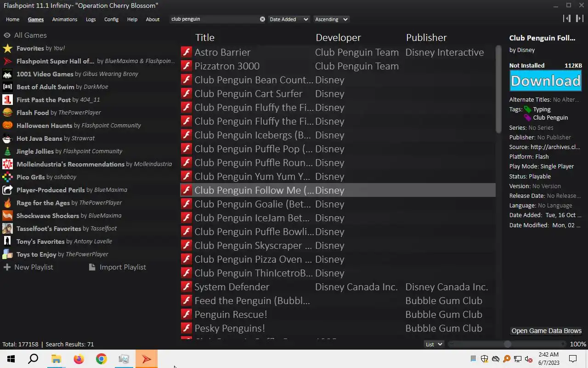Viewport: 588px width, 368px height.
Task: Open the Rage for the Ages flame icon
Action: tap(7, 203)
